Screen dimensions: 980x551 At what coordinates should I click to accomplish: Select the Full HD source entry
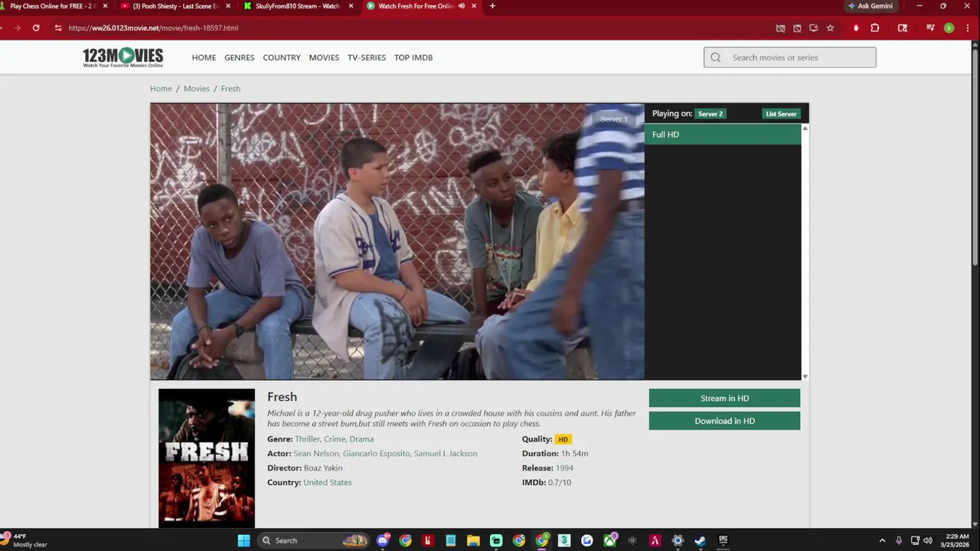tap(723, 135)
